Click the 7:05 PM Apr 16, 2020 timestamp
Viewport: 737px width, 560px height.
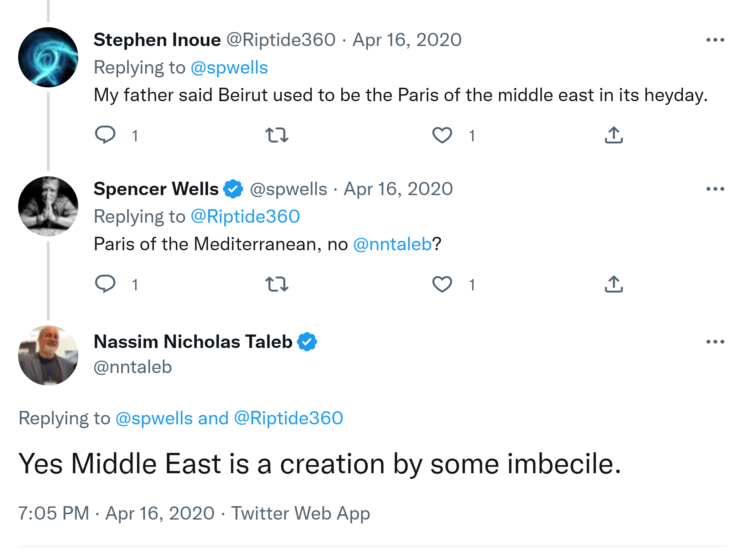[x=116, y=513]
